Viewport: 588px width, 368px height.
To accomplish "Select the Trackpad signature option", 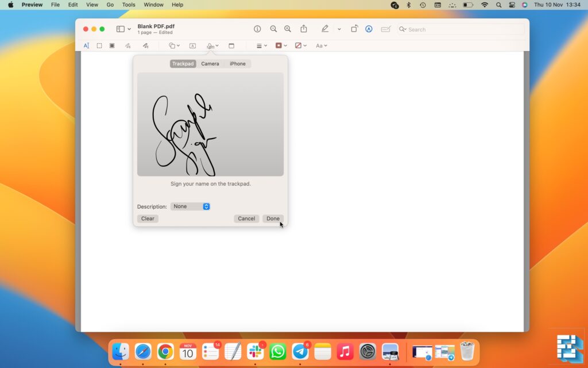I will (x=182, y=63).
